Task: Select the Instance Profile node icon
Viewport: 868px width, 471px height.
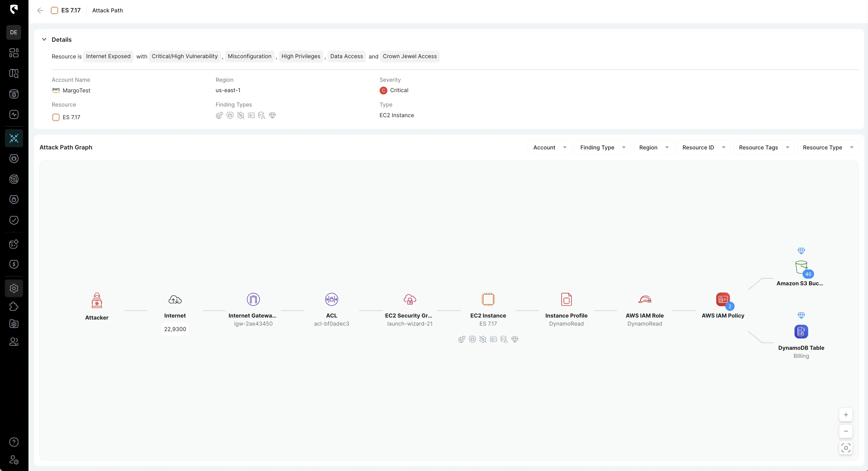Action: (566, 299)
